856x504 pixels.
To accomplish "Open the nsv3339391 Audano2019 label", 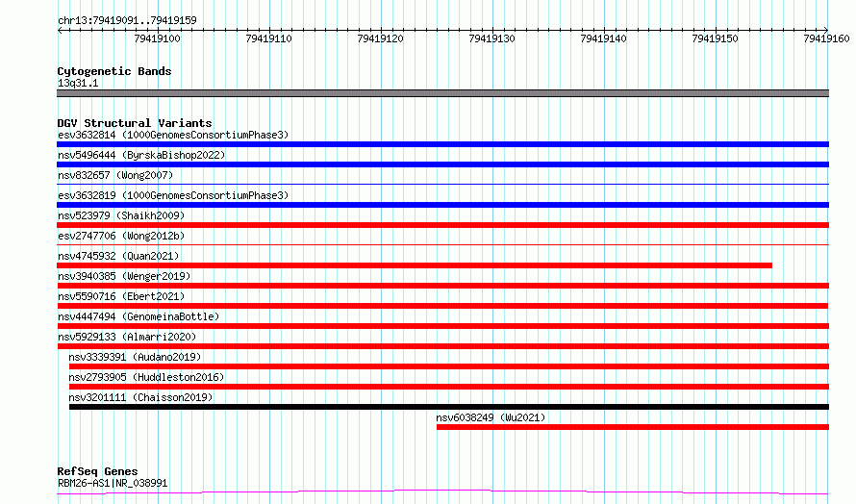I will pos(135,357).
